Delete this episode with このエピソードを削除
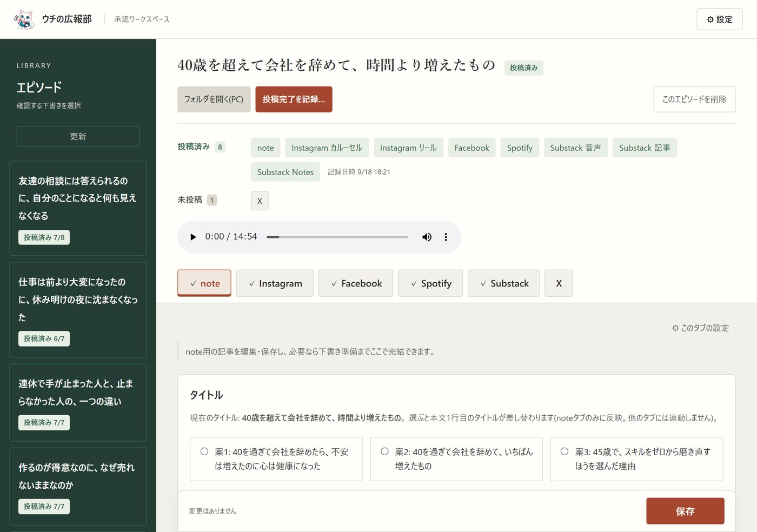This screenshot has height=532, width=757. (694, 99)
